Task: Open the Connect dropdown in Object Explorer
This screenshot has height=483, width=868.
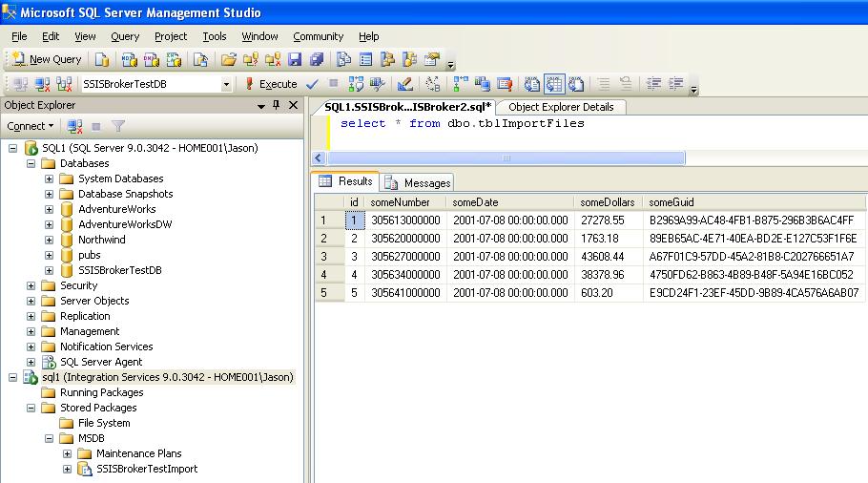Action: (x=31, y=126)
